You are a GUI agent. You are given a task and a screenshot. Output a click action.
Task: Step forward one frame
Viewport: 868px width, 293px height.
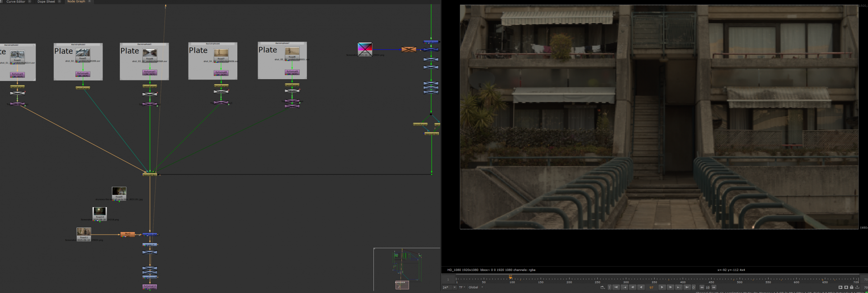click(x=670, y=287)
